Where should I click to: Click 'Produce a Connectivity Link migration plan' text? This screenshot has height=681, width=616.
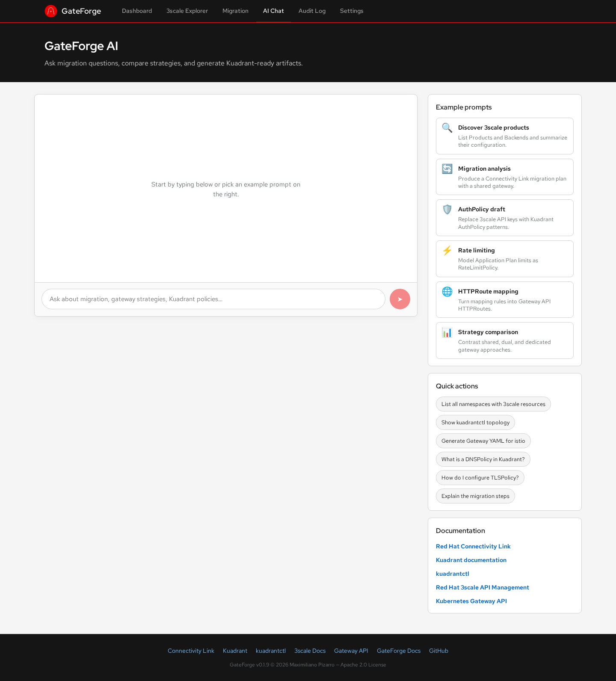(x=512, y=182)
